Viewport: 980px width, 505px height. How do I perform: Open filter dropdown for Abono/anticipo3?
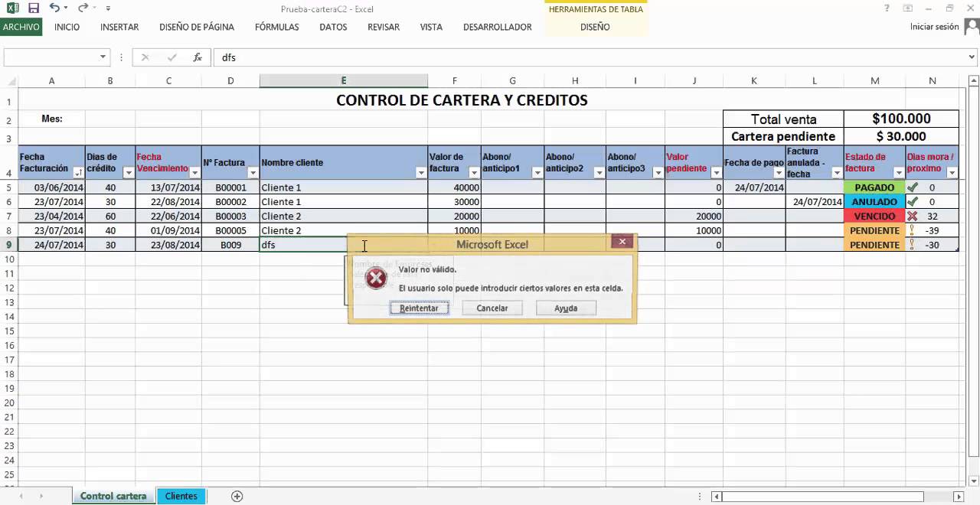658,173
